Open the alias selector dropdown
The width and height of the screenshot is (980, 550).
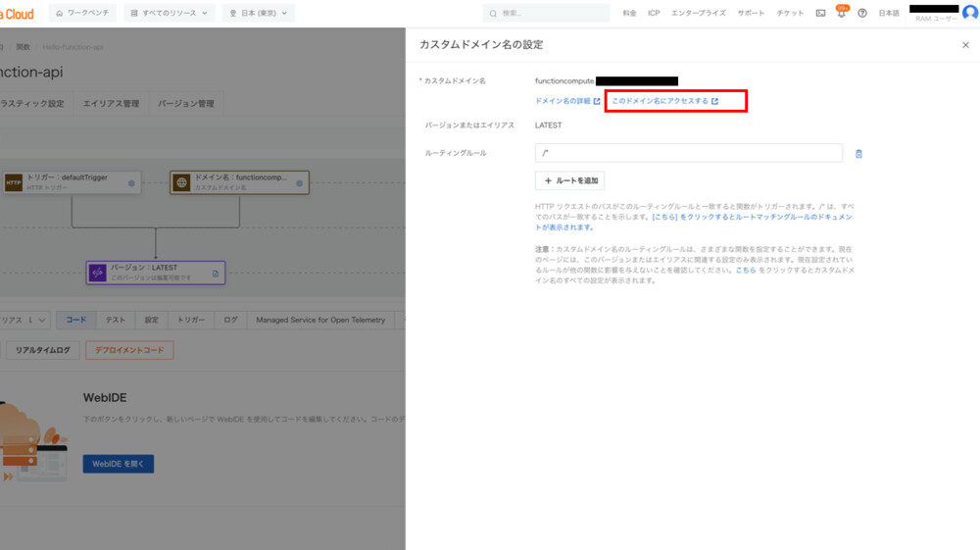click(x=24, y=320)
